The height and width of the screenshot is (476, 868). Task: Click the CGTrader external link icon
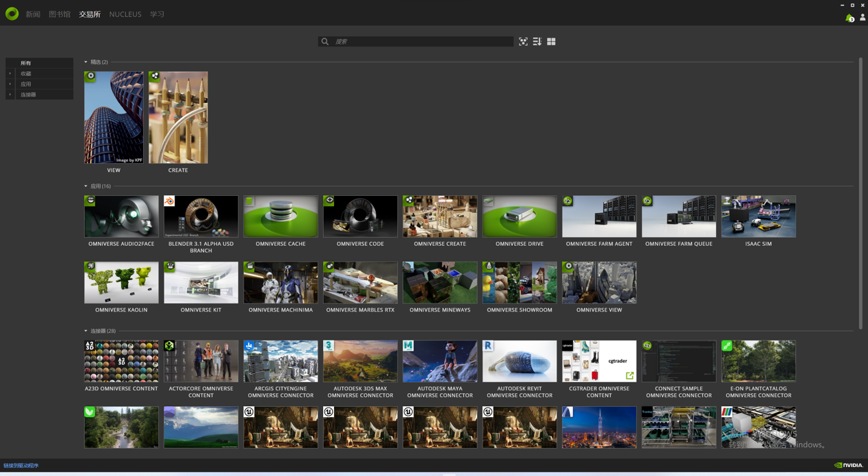[629, 375]
